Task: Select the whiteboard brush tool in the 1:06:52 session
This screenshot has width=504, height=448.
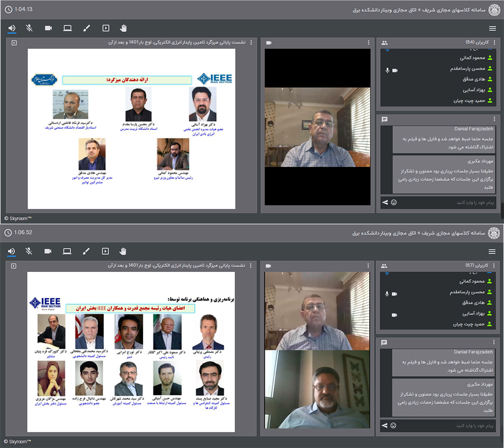Action: (x=86, y=251)
